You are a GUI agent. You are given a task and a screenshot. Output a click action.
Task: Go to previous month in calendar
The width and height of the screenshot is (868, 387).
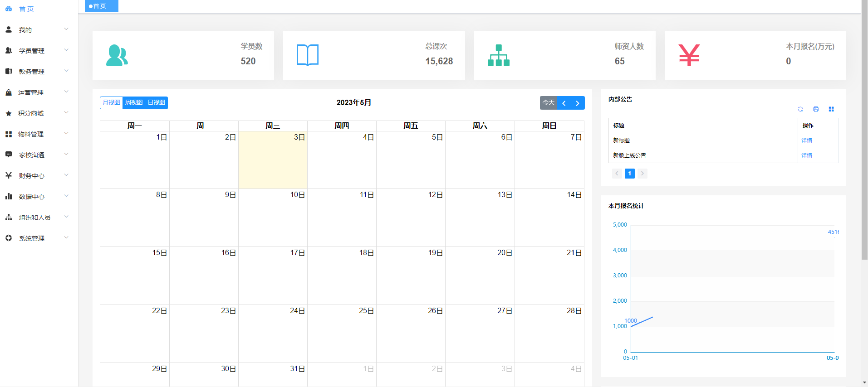point(564,103)
